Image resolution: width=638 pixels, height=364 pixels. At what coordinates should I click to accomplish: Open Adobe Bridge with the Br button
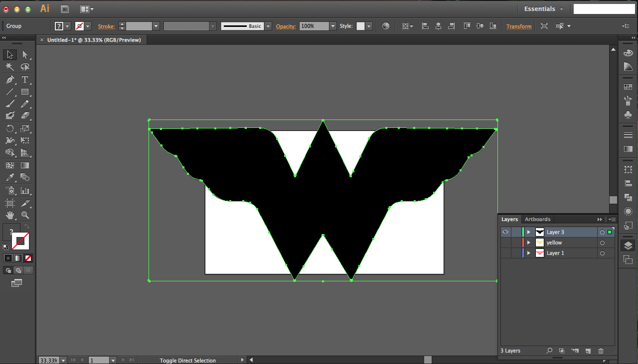coord(65,9)
